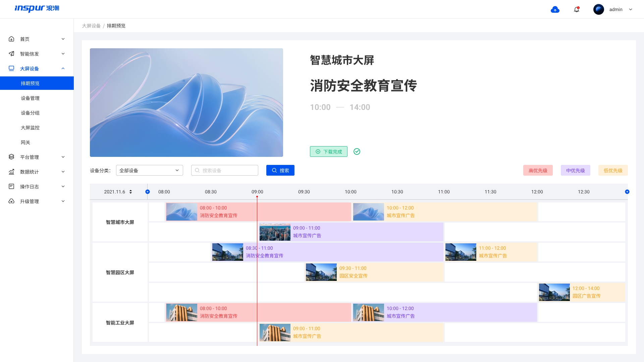
Task: Click the Inspur logo
Action: 37,8
